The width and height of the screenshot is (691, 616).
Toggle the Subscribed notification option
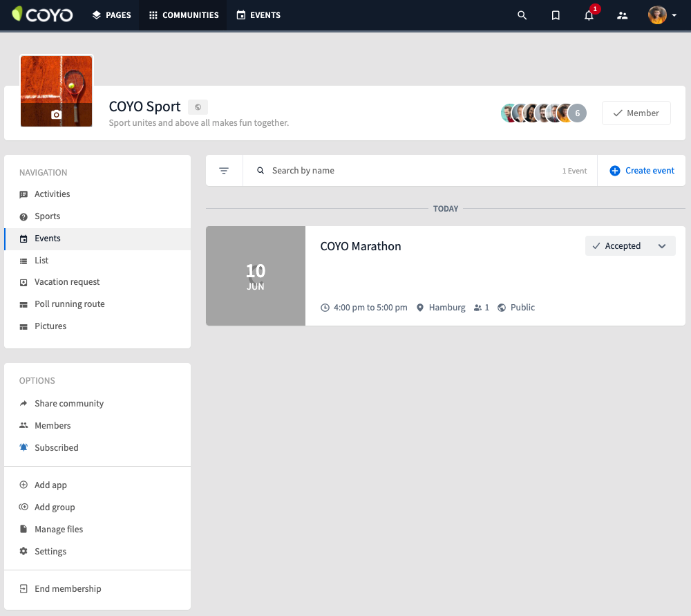point(97,447)
